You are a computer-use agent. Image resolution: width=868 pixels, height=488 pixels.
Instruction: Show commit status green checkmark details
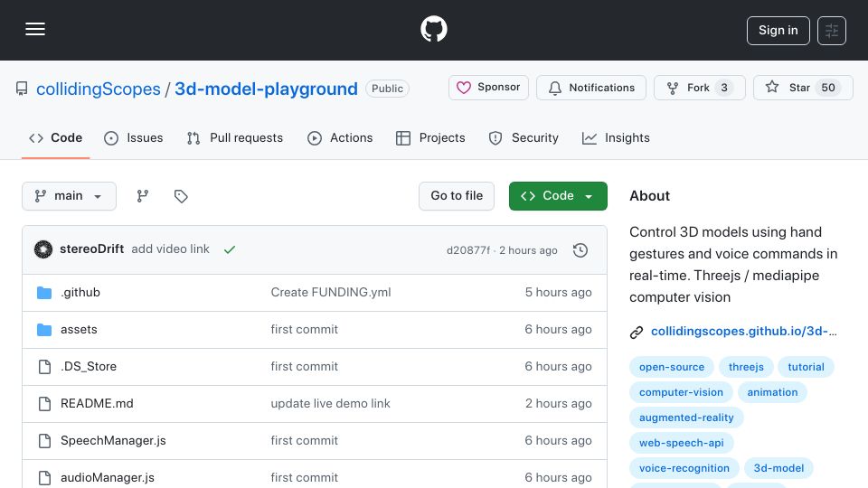click(229, 249)
